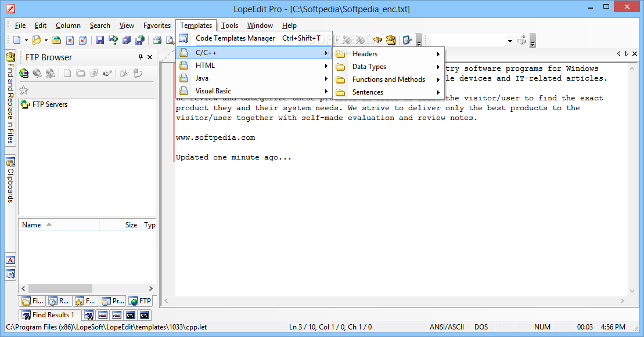
Task: Click the Find Next binoculars icon after search box
Action: click(x=522, y=40)
